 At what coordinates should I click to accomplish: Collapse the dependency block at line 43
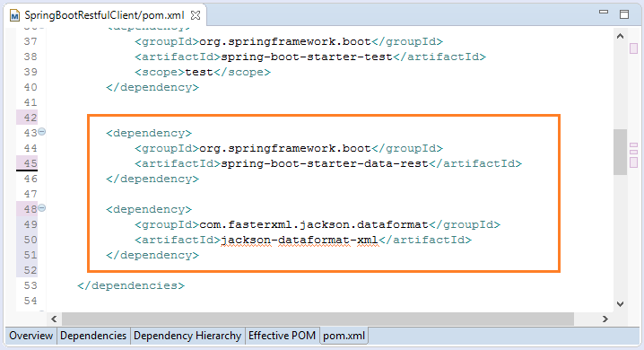[42, 132]
